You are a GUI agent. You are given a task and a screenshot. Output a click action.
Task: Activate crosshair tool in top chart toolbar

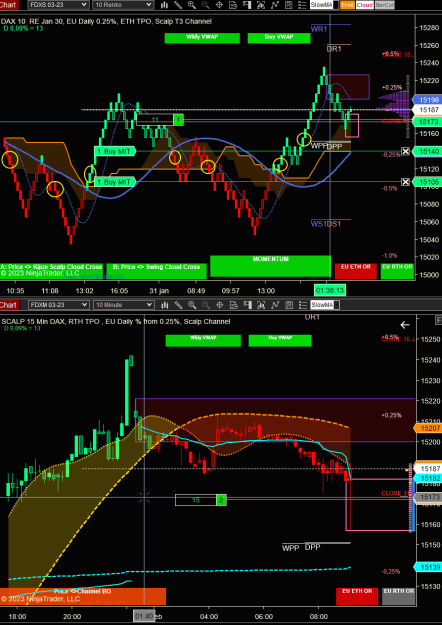[219, 5]
